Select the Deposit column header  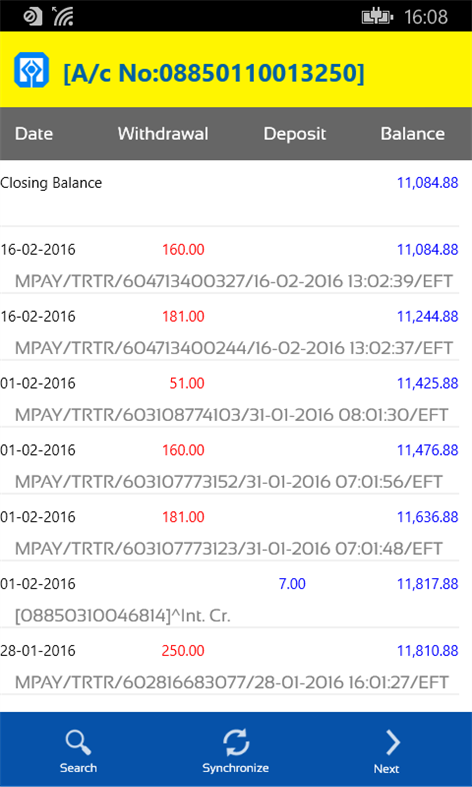coord(295,134)
